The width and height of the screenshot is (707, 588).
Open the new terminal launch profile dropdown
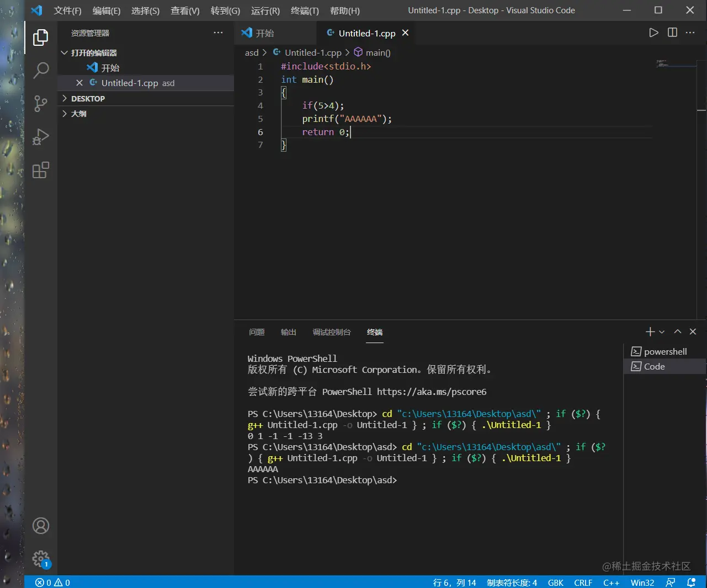[x=662, y=332]
